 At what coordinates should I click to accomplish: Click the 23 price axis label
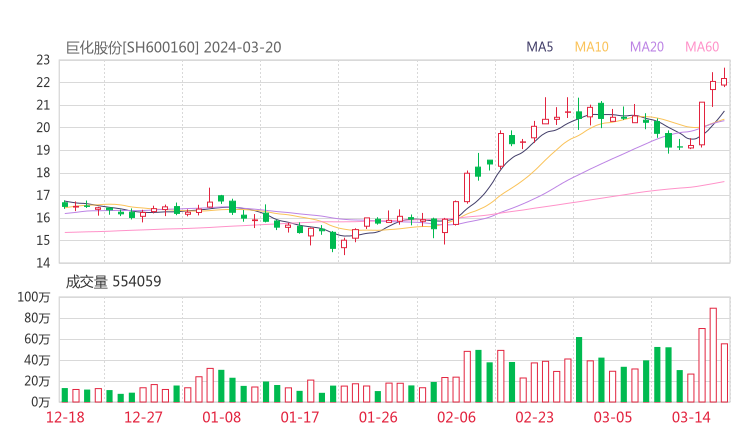43,60
